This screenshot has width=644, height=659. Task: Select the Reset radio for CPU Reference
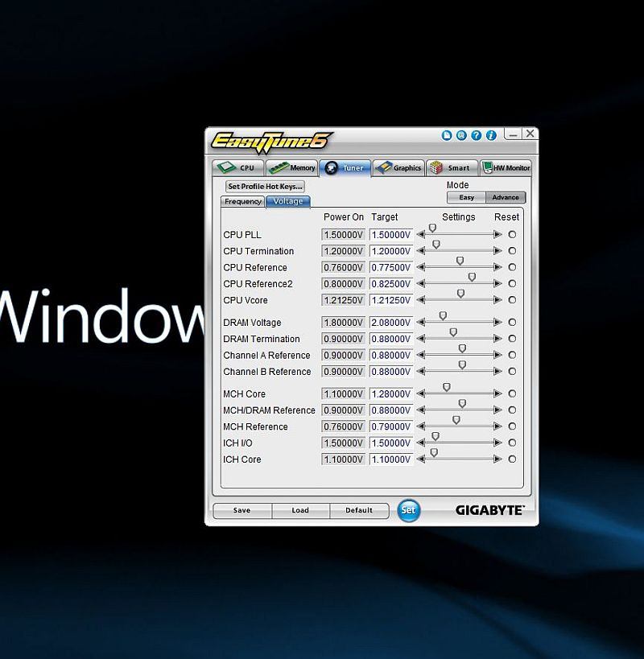click(x=512, y=267)
